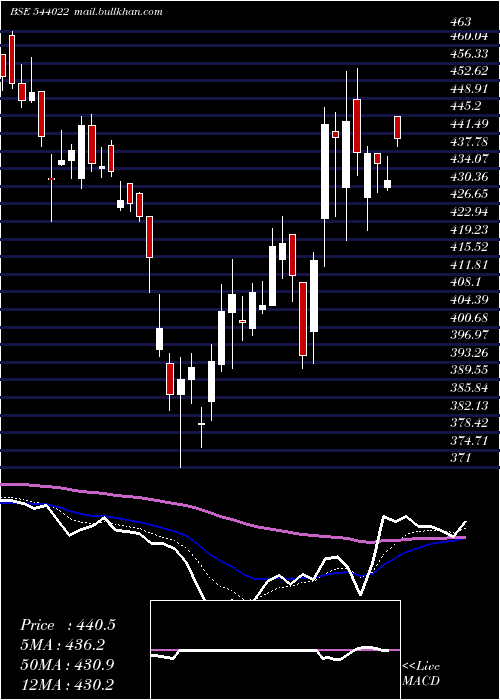Click the 441.49 price level label

point(469,124)
